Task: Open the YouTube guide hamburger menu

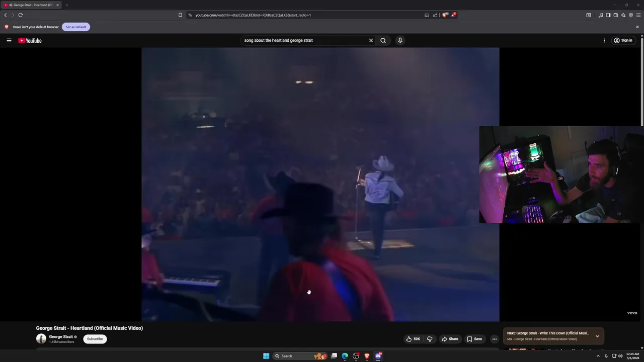Action: click(x=9, y=40)
